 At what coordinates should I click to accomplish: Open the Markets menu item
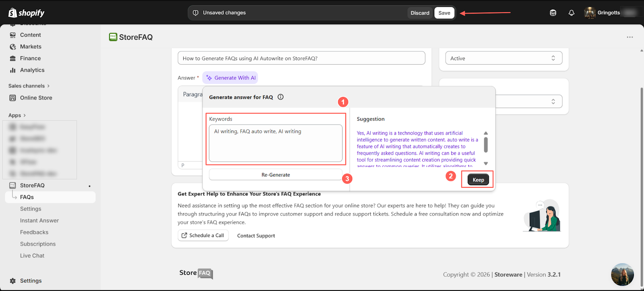[31, 47]
